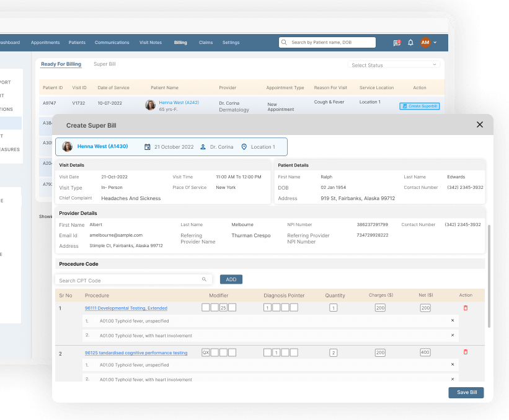Click the location pin icon near Location 1
509x420 pixels.
click(x=244, y=147)
